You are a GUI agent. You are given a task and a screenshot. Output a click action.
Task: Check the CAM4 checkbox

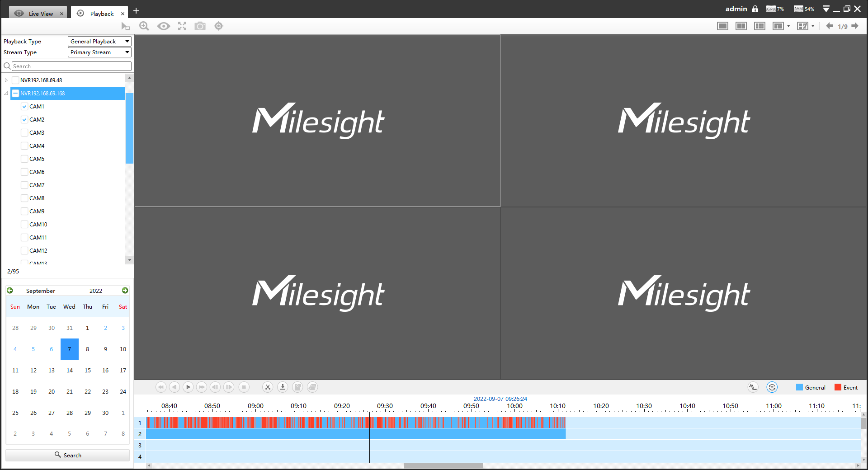pos(24,146)
